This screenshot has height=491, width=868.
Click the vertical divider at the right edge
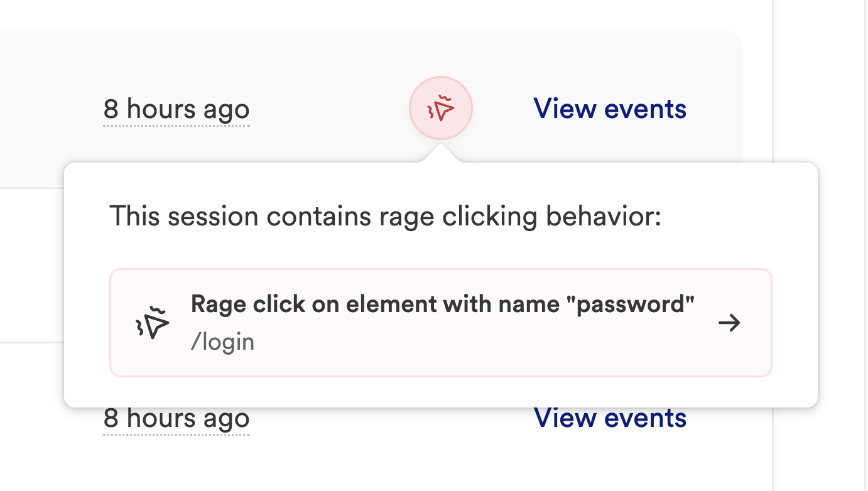[x=773, y=251]
